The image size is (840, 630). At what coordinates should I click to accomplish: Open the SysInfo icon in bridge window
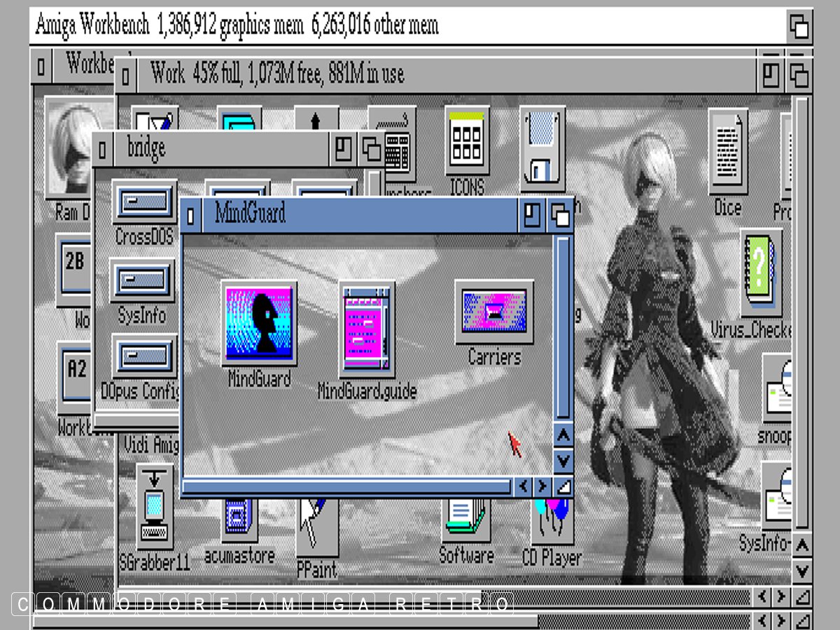point(142,281)
